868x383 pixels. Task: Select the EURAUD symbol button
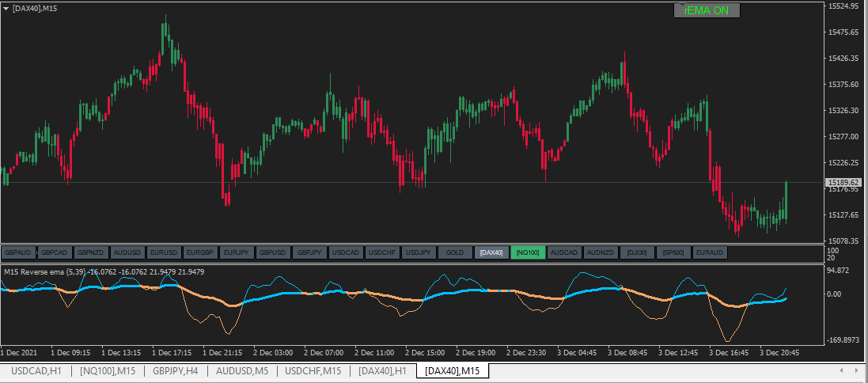[710, 252]
